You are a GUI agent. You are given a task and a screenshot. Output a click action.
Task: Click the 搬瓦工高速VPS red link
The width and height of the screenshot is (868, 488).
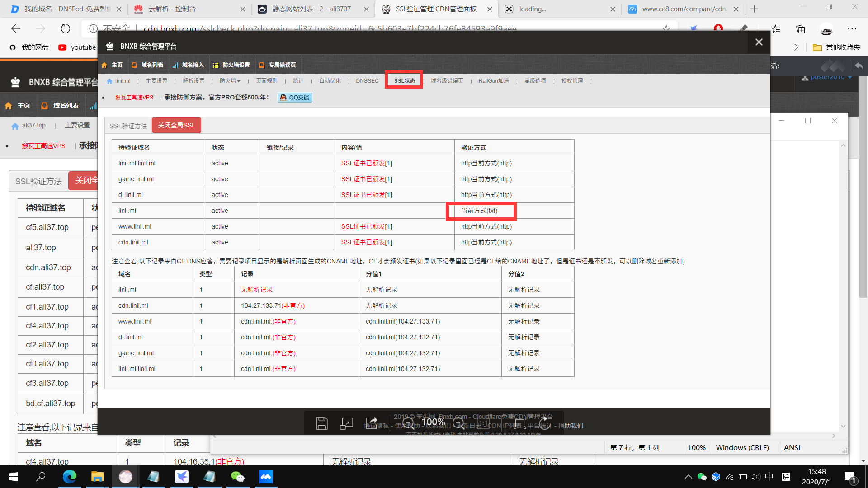(134, 98)
